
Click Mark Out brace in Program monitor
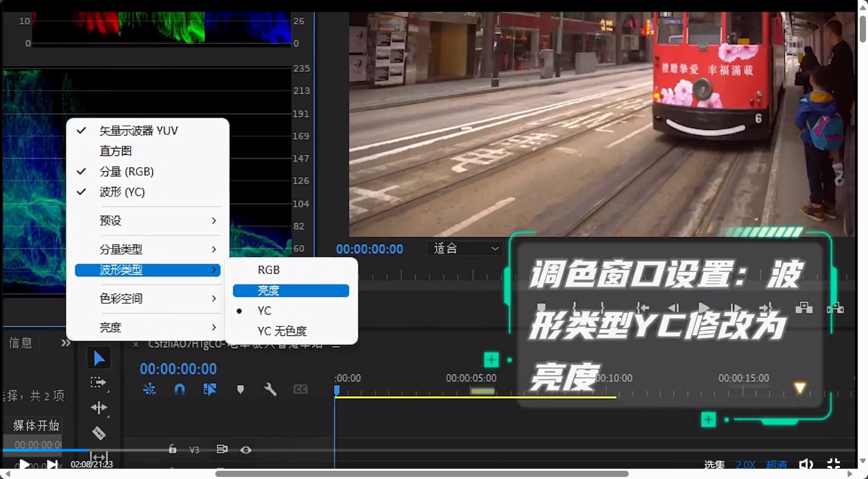tap(602, 308)
